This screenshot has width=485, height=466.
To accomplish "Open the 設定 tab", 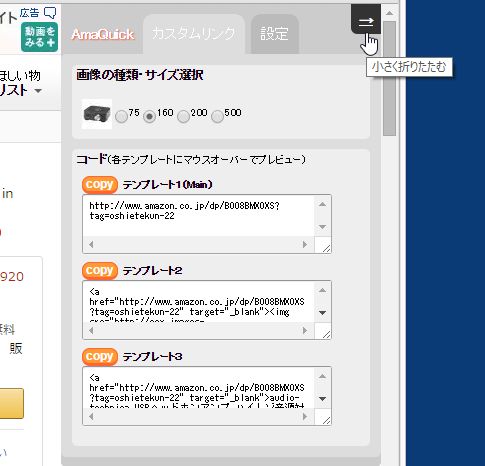I will pos(274,34).
